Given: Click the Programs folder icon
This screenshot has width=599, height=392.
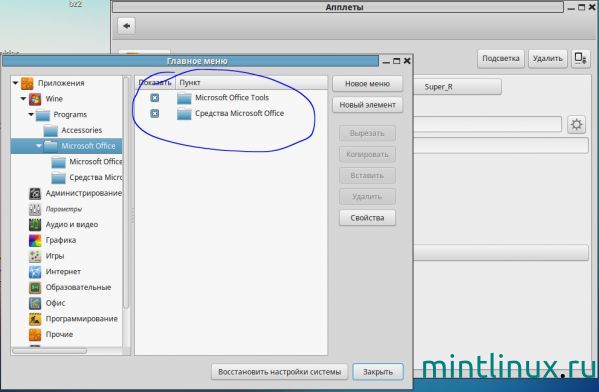Looking at the screenshot, I should pyautogui.click(x=43, y=115).
